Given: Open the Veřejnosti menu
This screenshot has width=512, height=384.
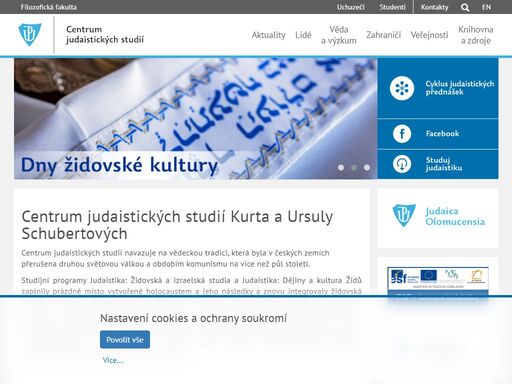Looking at the screenshot, I should (429, 35).
